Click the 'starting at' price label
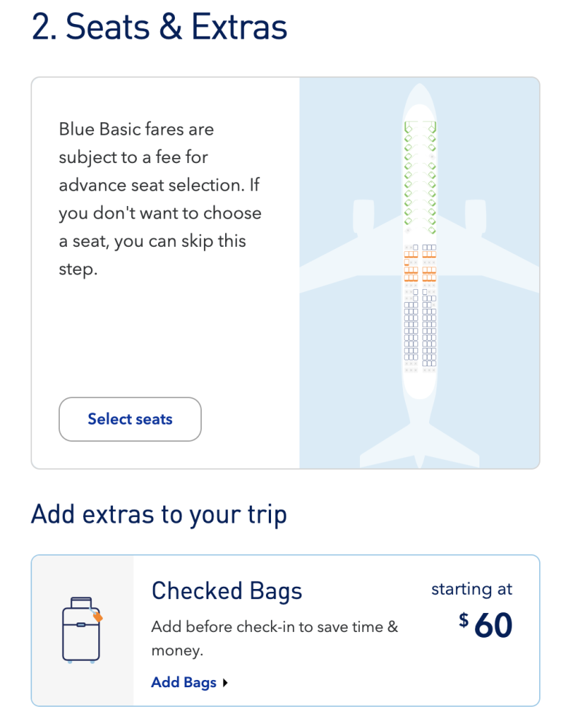Viewport: 561px width, 728px height. coord(471,589)
